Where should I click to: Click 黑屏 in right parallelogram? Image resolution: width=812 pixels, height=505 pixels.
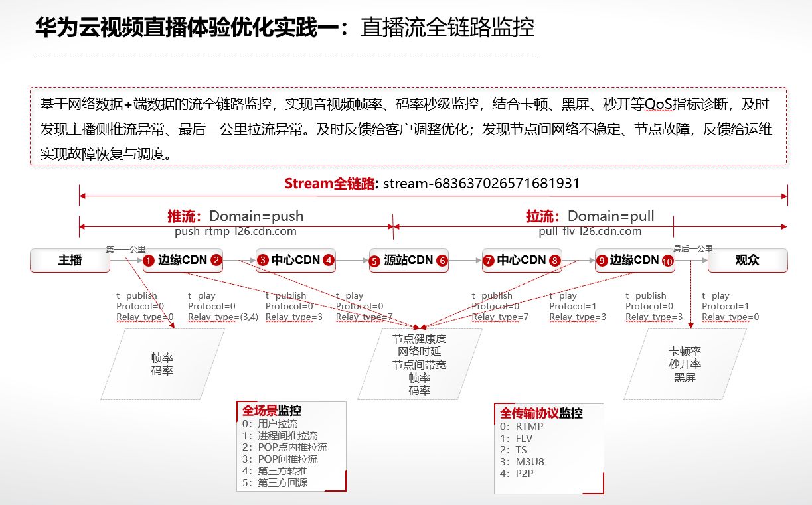click(685, 378)
